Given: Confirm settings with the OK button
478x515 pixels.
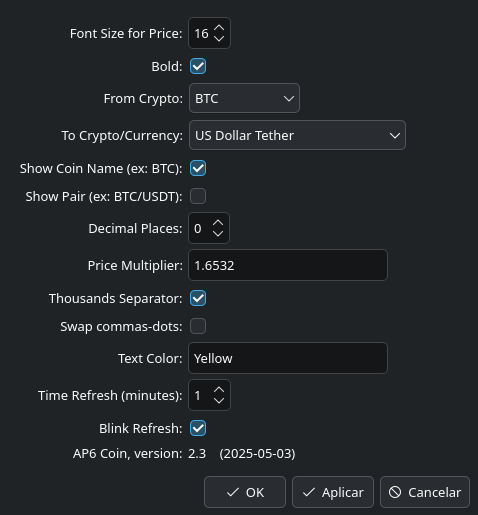Looking at the screenshot, I should click(245, 492).
